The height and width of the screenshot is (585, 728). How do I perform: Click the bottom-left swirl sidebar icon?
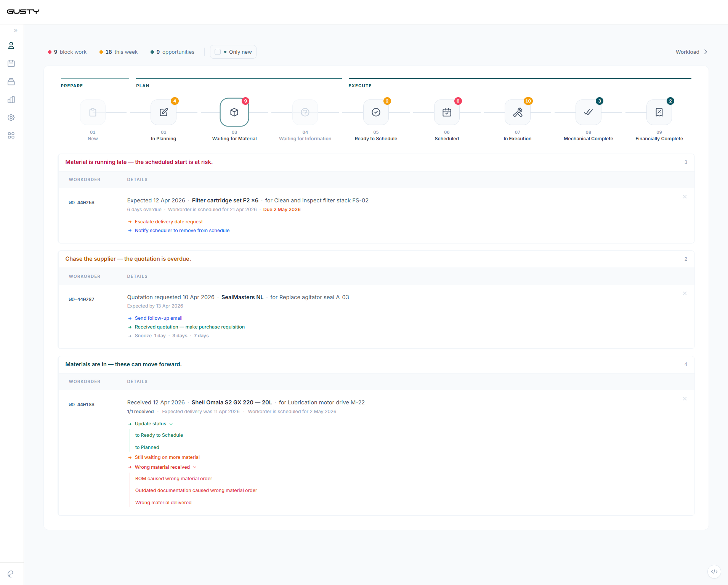(x=11, y=574)
